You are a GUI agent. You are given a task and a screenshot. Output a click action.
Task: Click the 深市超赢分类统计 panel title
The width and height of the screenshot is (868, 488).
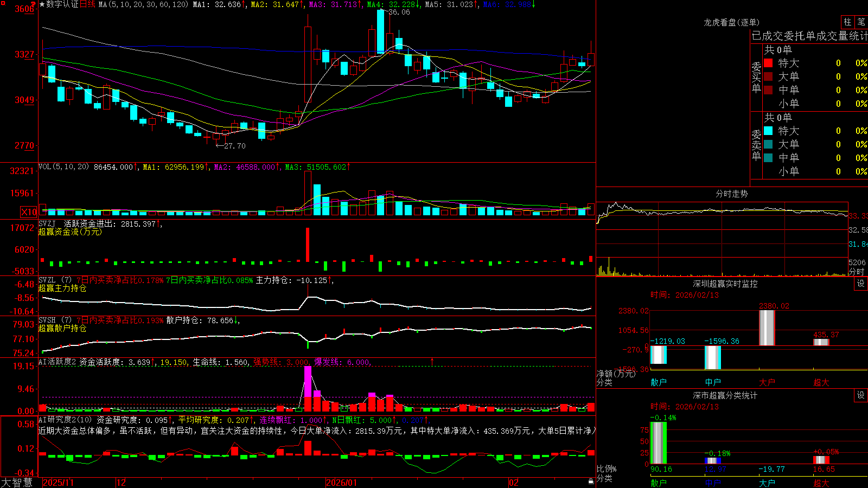(725, 395)
